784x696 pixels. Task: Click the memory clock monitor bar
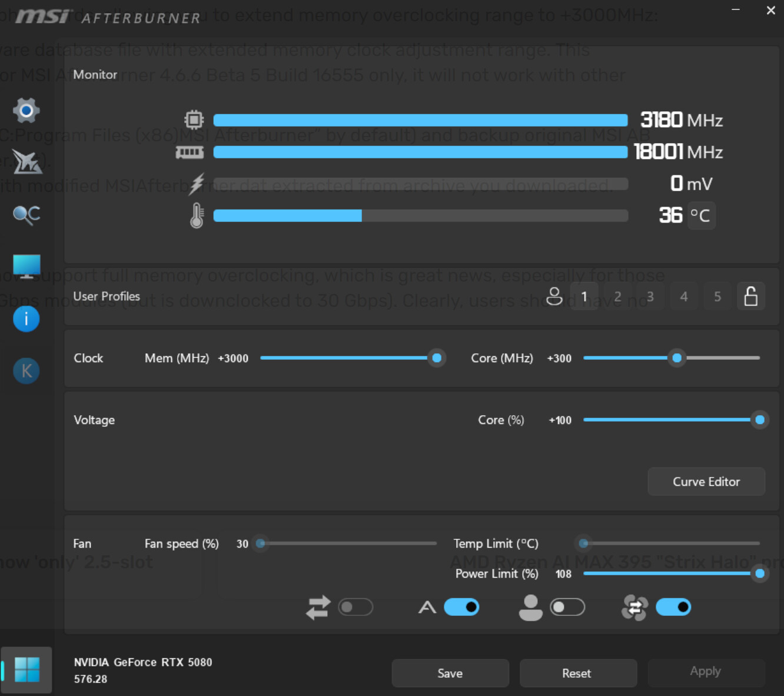click(x=420, y=152)
